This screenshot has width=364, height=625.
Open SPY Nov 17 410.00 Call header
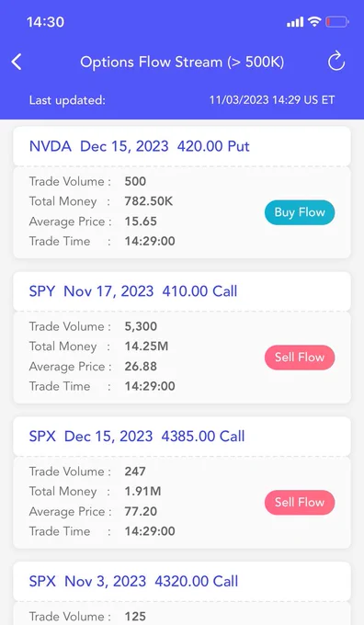tap(182, 291)
